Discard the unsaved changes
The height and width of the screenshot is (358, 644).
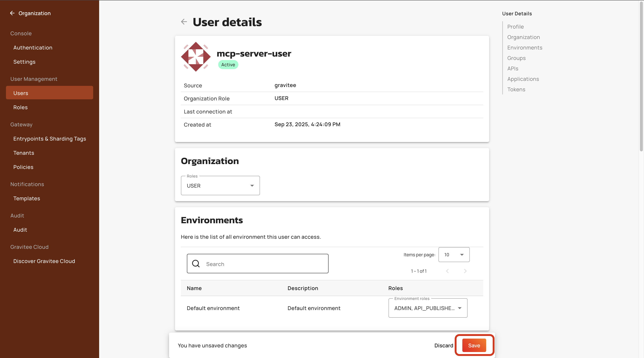(x=443, y=345)
